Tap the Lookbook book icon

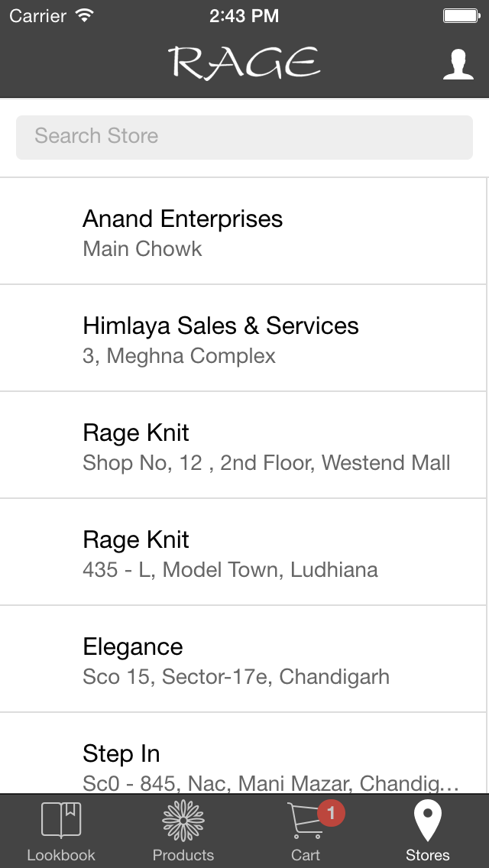tap(61, 820)
